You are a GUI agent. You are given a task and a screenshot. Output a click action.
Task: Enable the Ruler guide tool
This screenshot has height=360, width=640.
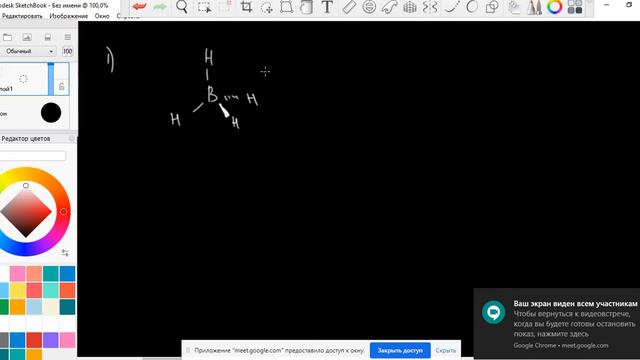[349, 7]
